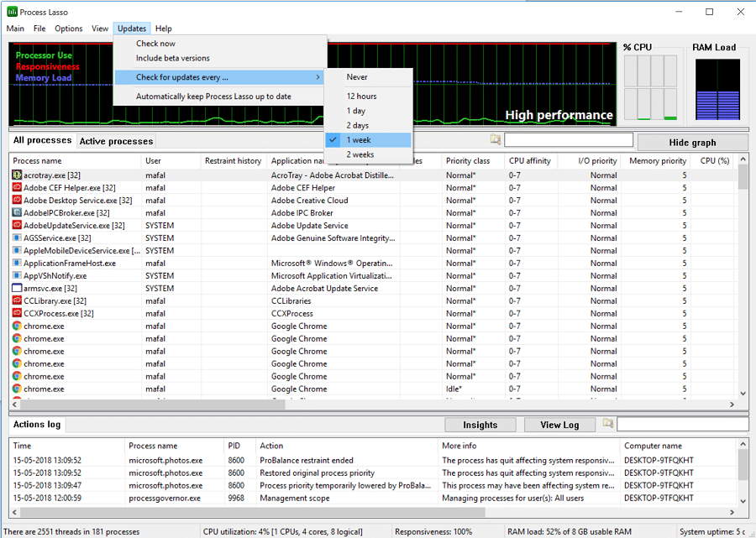
Task: Focus the process list filter input field
Action: 569,139
